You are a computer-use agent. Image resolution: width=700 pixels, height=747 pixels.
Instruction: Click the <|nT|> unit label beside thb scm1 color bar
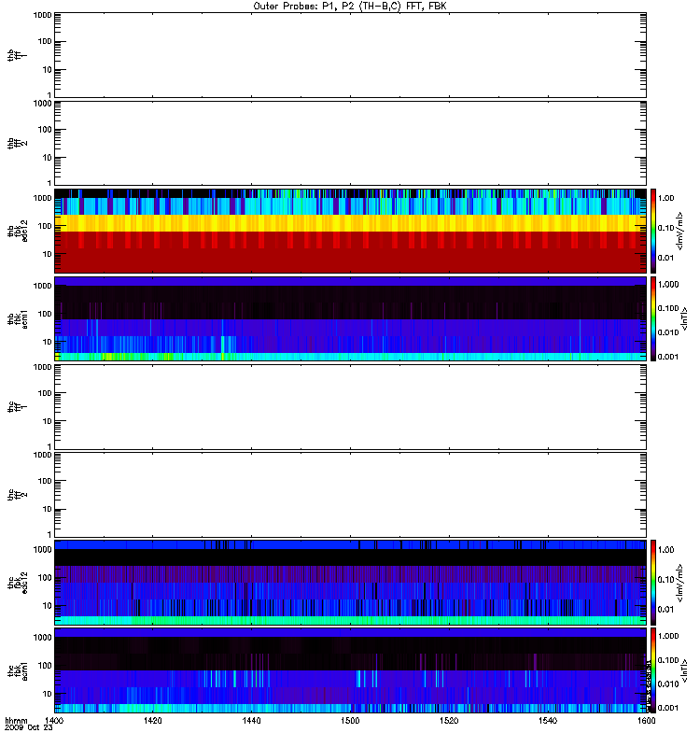click(685, 318)
